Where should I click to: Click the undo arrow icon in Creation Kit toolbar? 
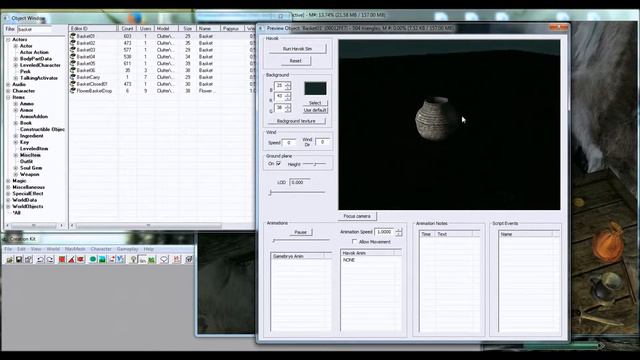40,259
